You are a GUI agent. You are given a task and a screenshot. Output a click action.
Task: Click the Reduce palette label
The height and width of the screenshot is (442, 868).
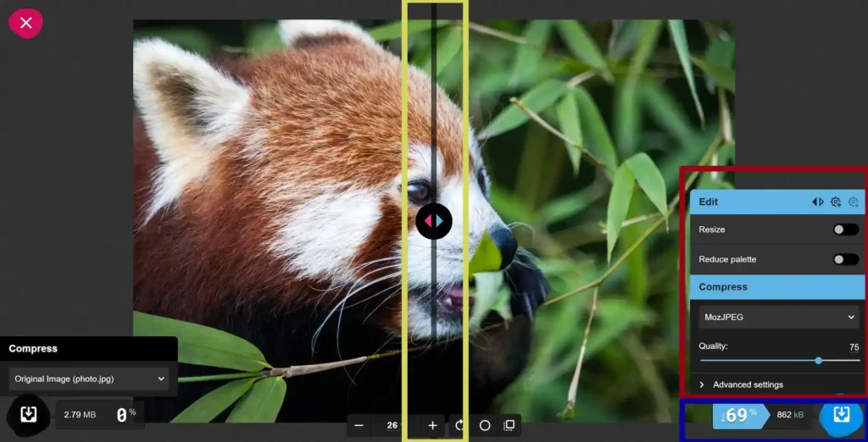pos(727,259)
